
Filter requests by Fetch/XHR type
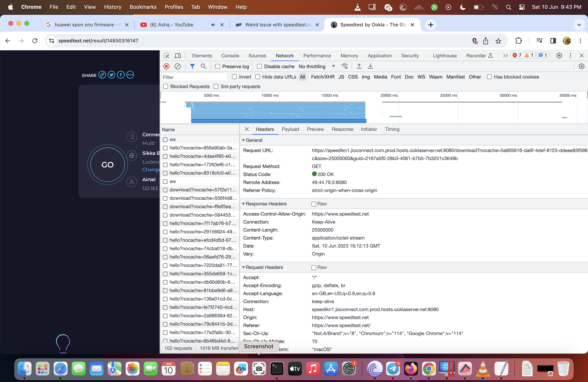[x=322, y=77]
